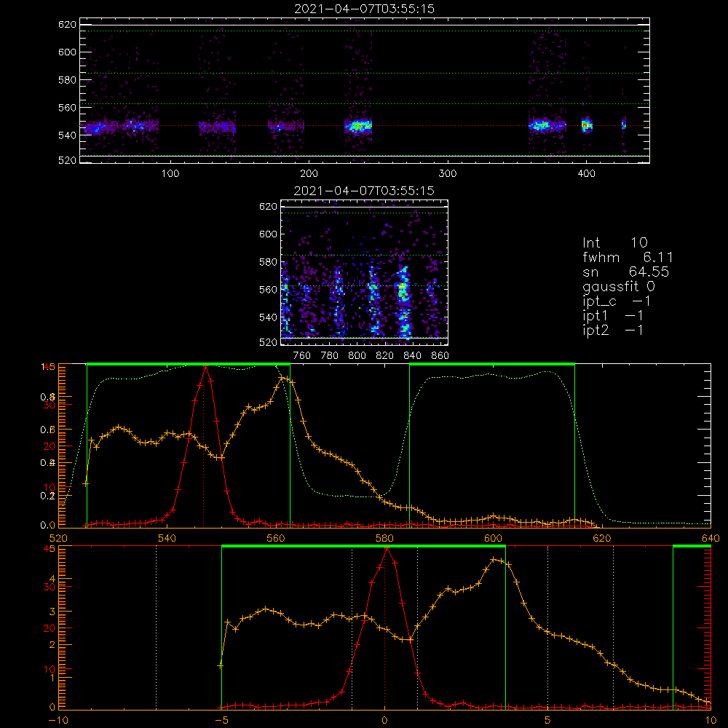
Task: Click x-axis label 800 on middle image
Action: click(x=357, y=356)
